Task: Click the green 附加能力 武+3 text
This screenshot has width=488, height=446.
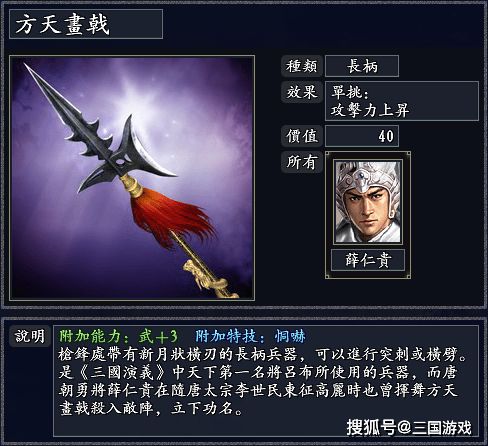Action: click(118, 336)
